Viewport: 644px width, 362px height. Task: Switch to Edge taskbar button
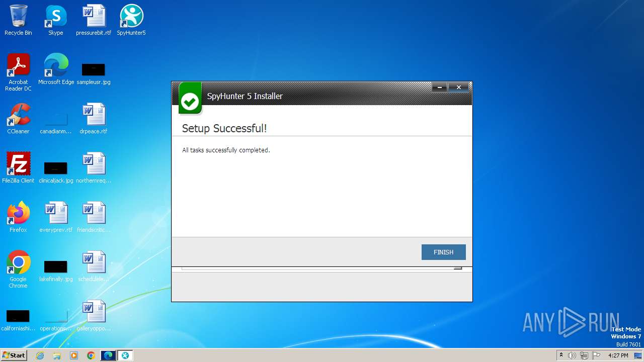tap(108, 355)
